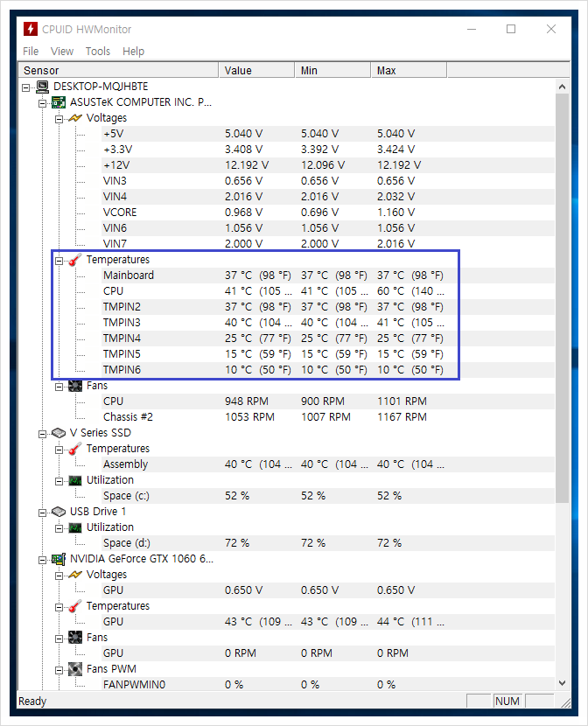Select the TMPIN6 temperature row
Screen dimensions: 588x726
(328, 370)
